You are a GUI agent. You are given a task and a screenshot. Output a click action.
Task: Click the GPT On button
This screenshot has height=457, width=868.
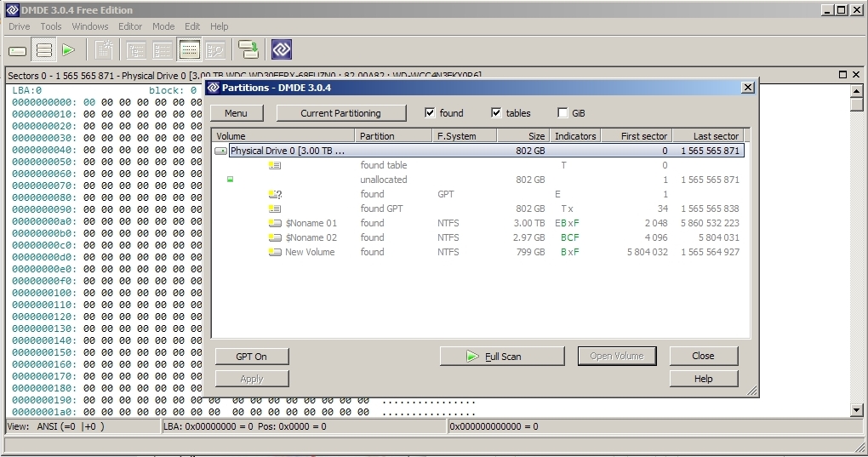click(x=251, y=357)
